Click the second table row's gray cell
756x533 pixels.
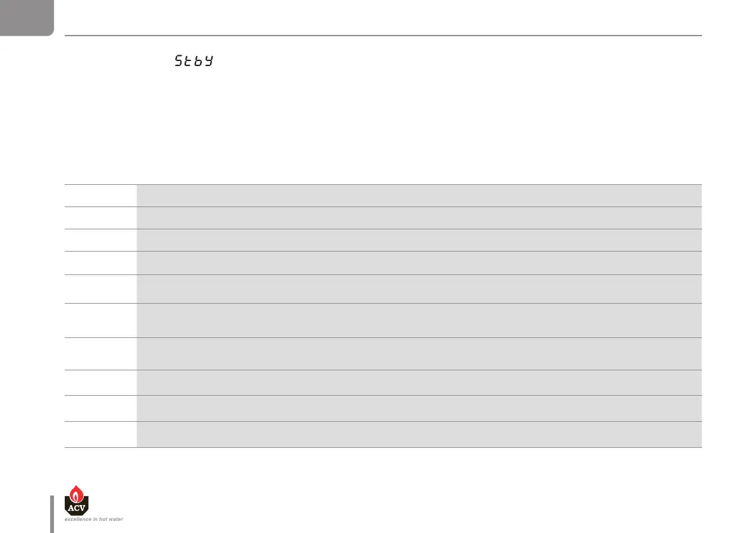[419, 218]
